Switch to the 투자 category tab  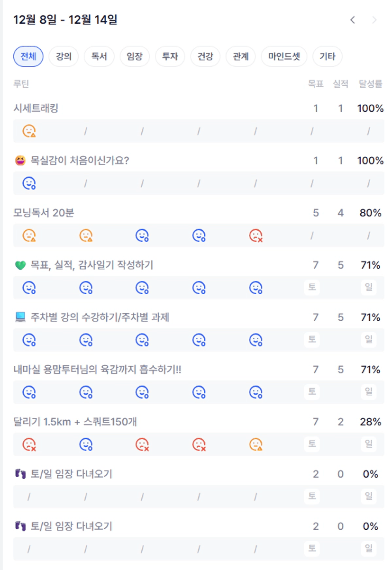coord(170,57)
